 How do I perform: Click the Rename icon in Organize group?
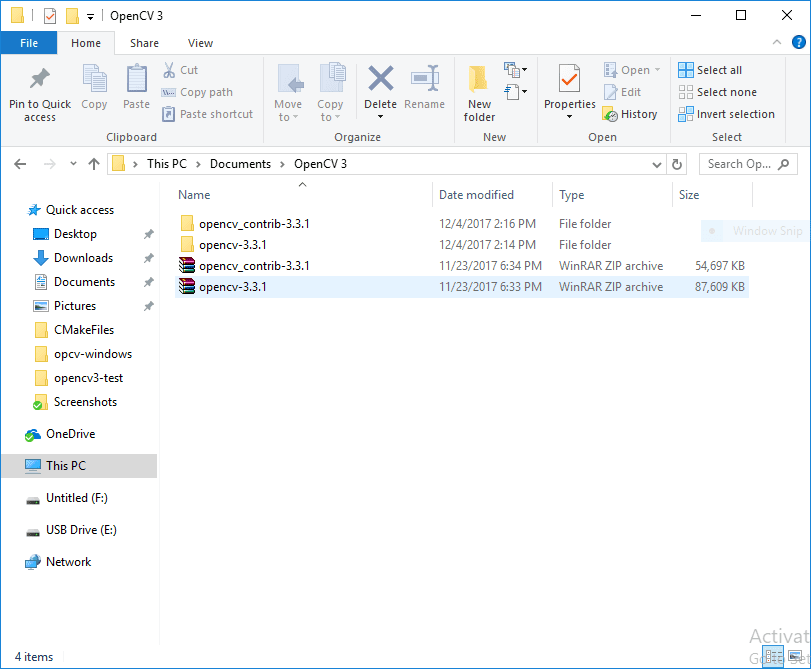[x=425, y=78]
